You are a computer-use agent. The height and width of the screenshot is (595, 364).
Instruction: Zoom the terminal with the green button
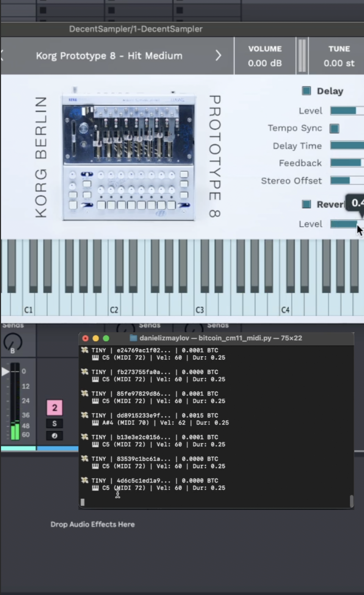click(106, 338)
